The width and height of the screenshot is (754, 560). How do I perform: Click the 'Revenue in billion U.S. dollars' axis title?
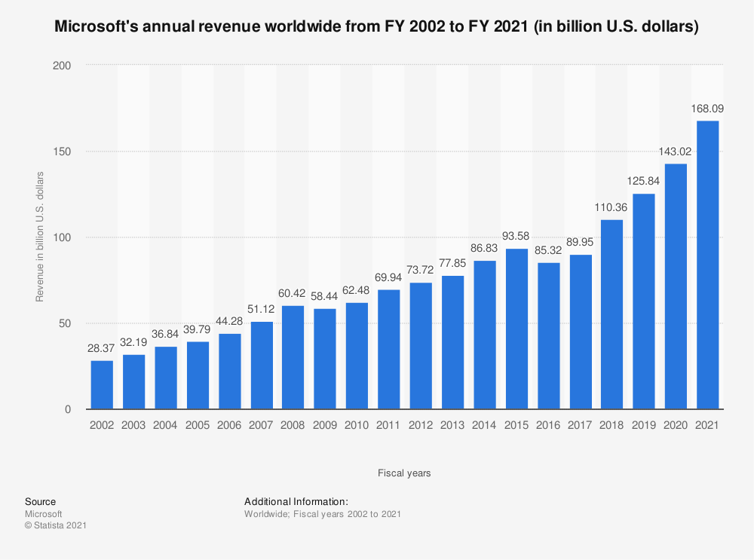(x=40, y=237)
